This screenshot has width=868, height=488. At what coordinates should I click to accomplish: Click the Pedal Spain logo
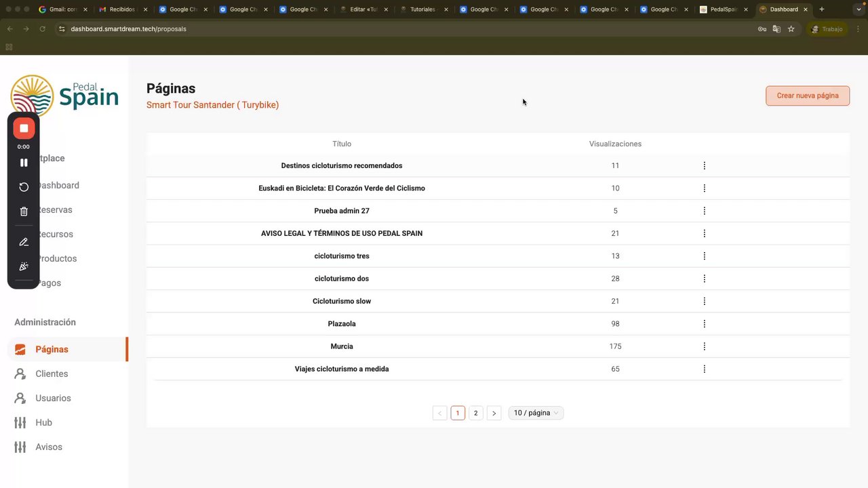(x=64, y=97)
